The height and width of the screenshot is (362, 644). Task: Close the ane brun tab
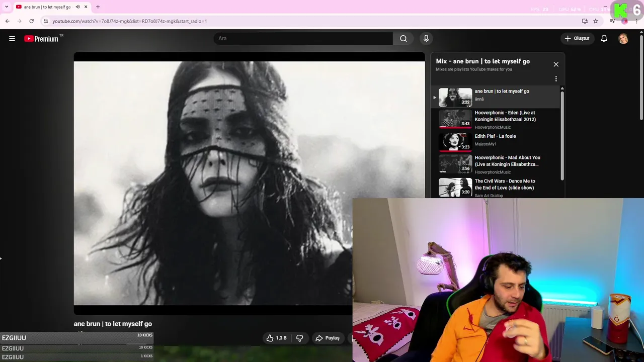[x=86, y=7]
